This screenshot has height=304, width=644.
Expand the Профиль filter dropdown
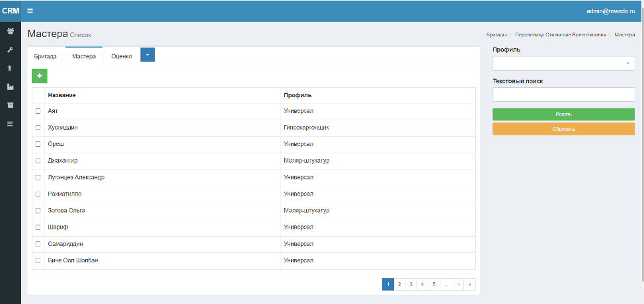click(563, 63)
